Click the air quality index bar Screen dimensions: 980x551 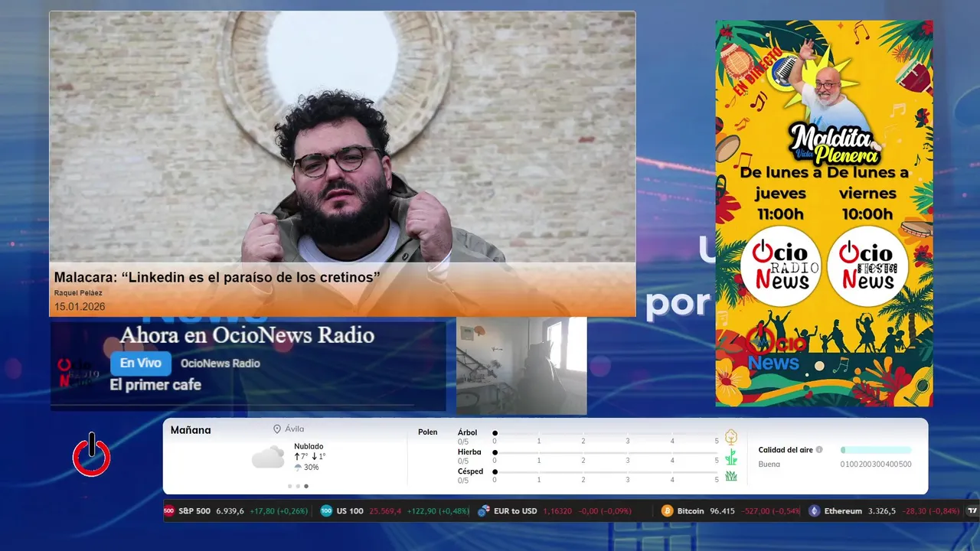click(x=876, y=450)
